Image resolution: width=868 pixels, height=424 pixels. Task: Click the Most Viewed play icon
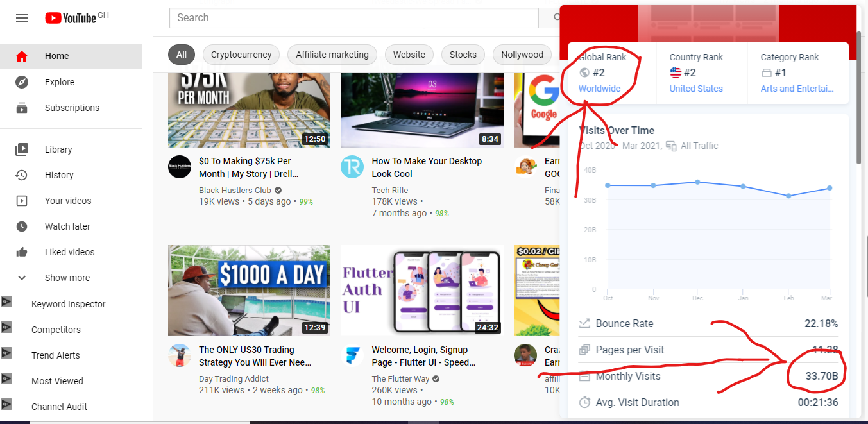[6, 378]
